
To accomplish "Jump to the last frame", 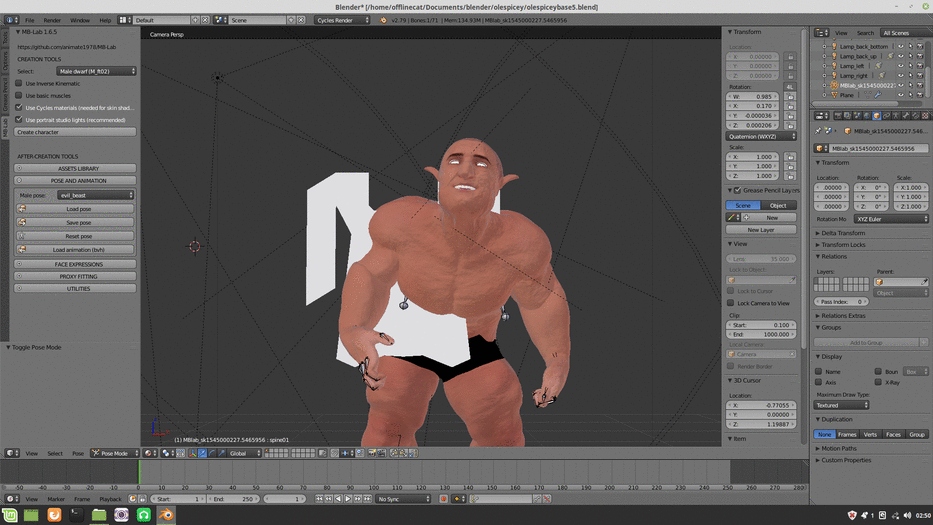I will point(367,499).
